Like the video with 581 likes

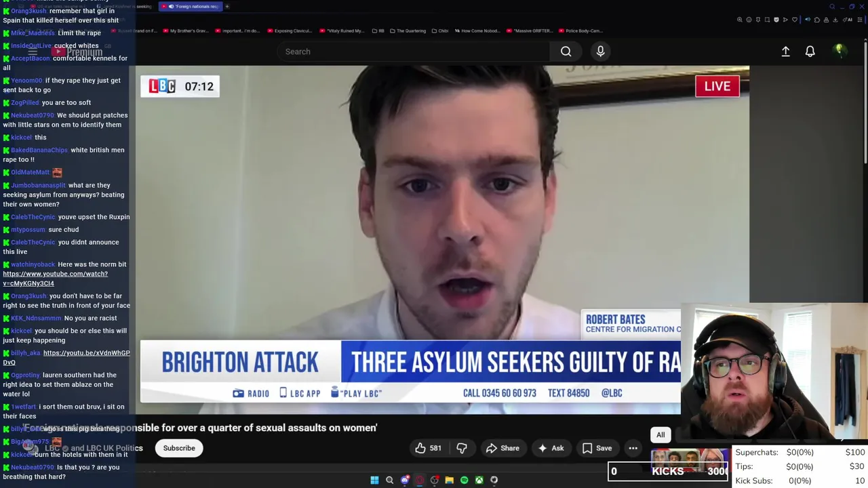(x=429, y=448)
